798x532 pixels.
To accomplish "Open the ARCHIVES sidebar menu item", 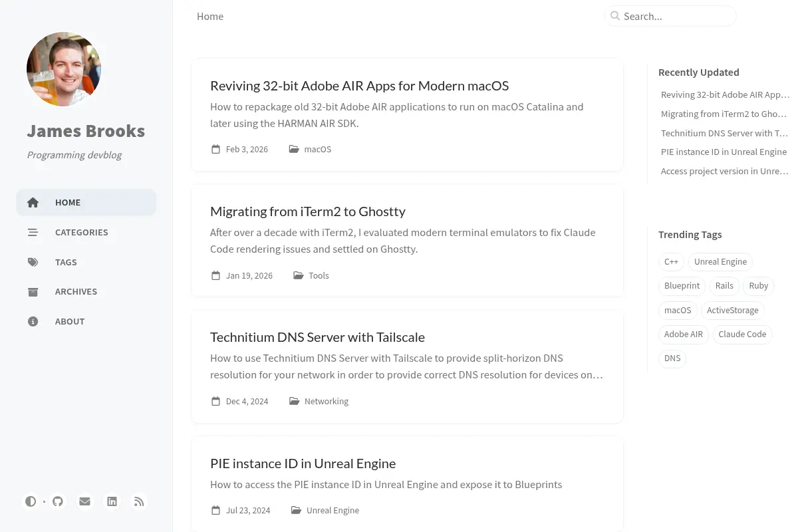I will (86, 291).
